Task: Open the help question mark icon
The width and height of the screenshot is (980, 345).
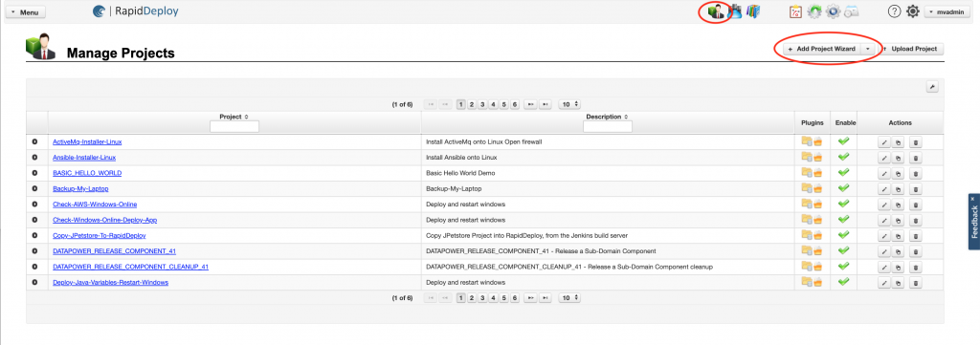Action: 895,11
